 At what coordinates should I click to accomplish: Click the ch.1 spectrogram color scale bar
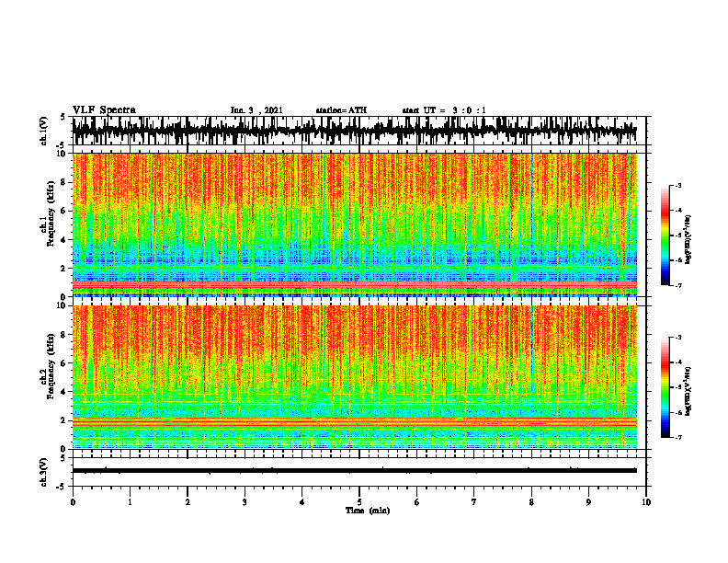point(665,236)
